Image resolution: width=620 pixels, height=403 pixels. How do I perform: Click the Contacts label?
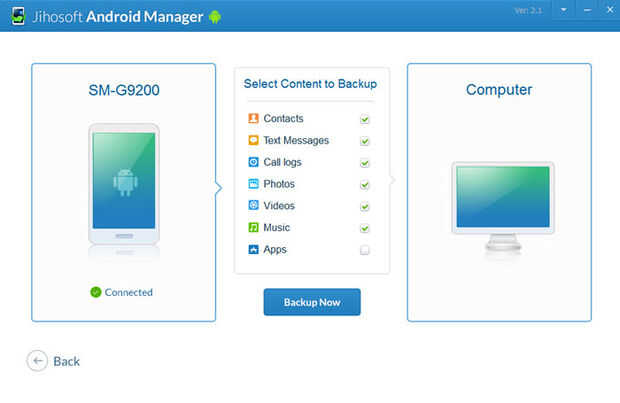click(x=284, y=118)
